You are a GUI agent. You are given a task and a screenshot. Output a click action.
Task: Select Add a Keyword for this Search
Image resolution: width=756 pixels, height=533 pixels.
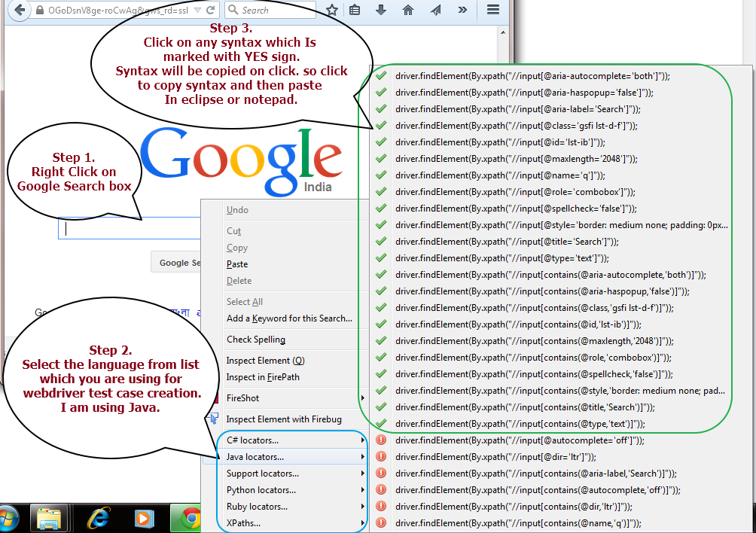[285, 318]
